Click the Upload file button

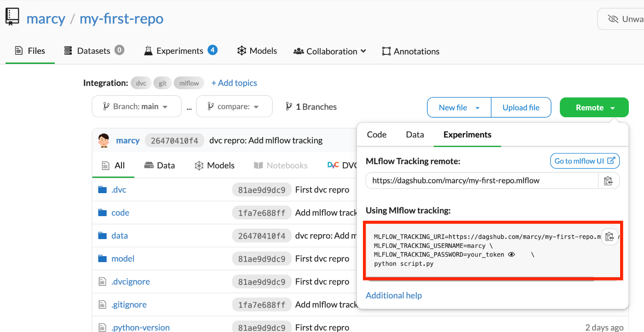pos(521,108)
